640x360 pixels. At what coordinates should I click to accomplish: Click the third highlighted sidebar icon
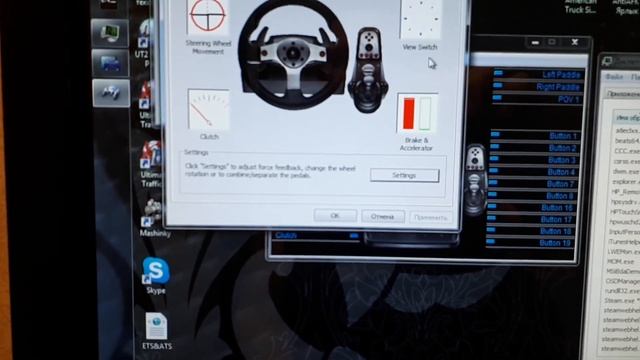pyautogui.click(x=111, y=93)
